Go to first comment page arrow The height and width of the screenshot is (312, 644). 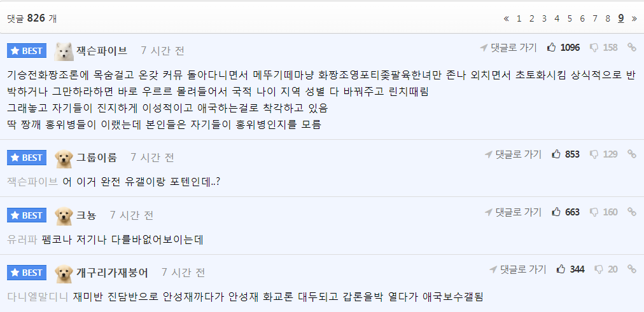(507, 18)
